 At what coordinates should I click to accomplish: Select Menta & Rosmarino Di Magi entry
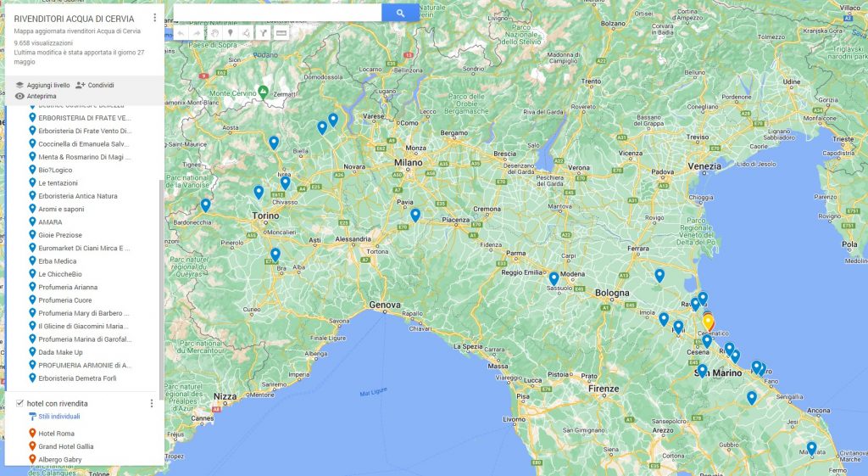(x=85, y=157)
